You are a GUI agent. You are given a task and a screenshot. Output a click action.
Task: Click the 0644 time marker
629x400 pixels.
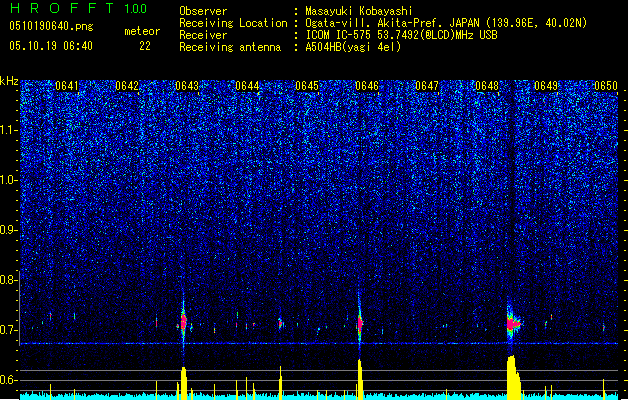(x=247, y=86)
